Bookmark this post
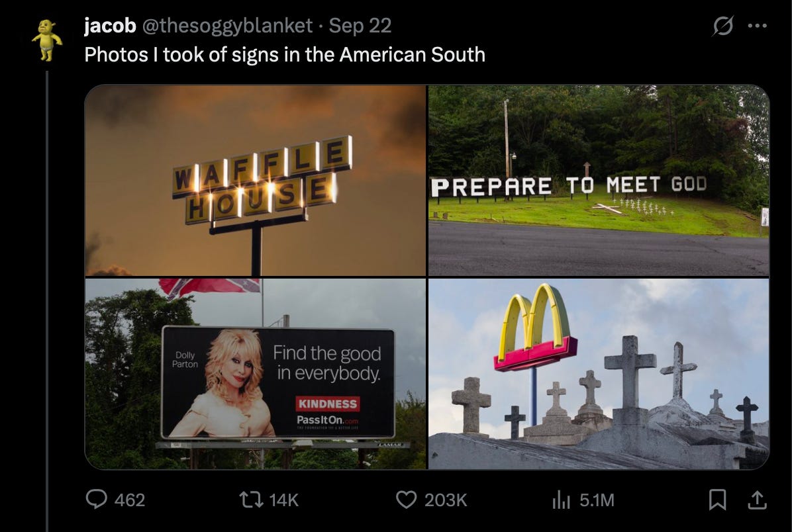Screen dimensions: 792x532 click(x=717, y=500)
